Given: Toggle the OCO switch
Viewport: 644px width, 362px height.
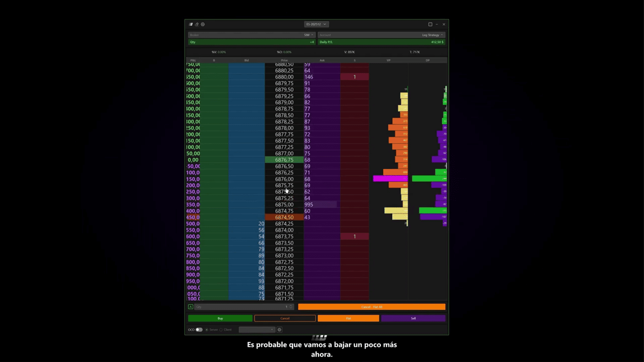Looking at the screenshot, I should click(199, 330).
